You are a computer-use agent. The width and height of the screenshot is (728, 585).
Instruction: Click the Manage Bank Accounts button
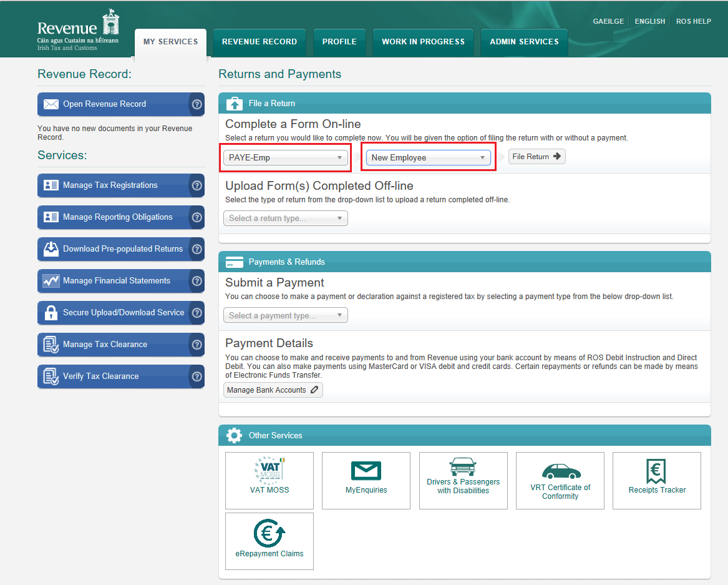tap(273, 390)
